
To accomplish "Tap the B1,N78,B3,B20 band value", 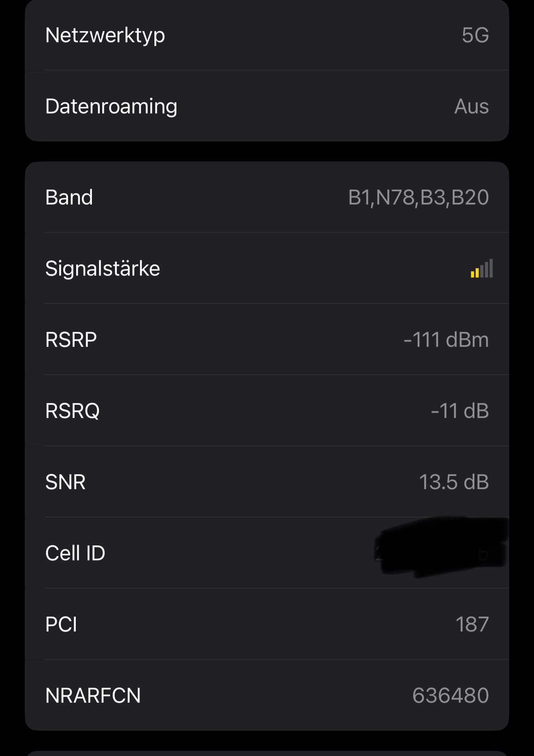I will (418, 197).
